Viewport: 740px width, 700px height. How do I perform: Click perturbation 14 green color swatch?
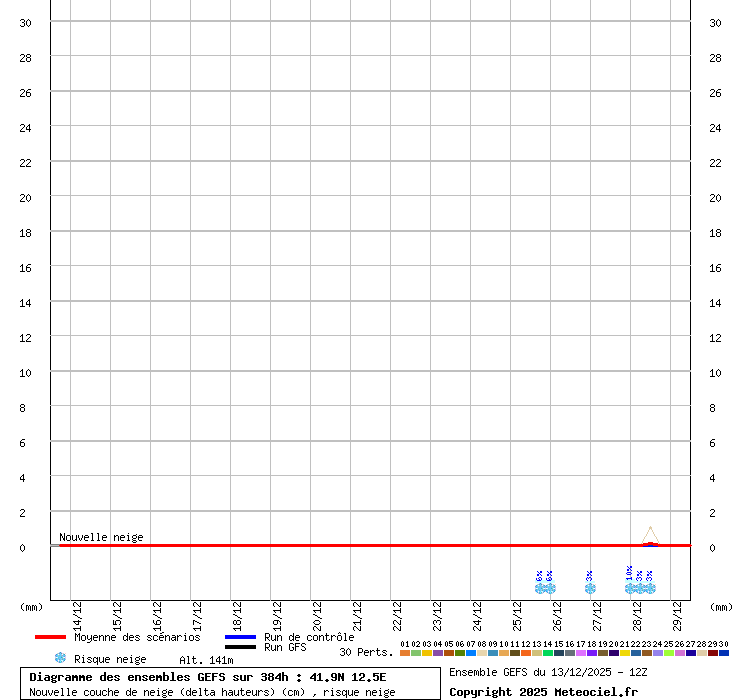click(548, 653)
